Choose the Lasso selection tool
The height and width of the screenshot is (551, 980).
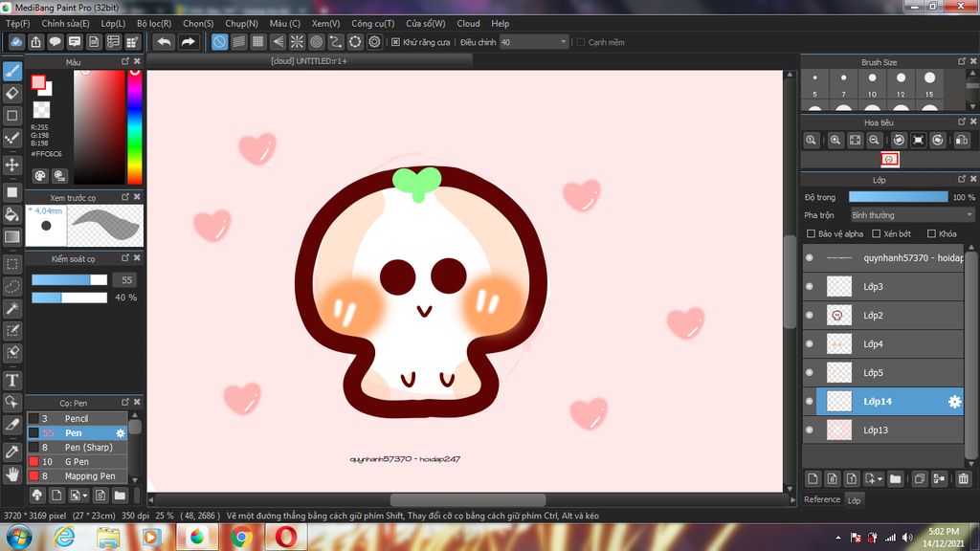12,286
